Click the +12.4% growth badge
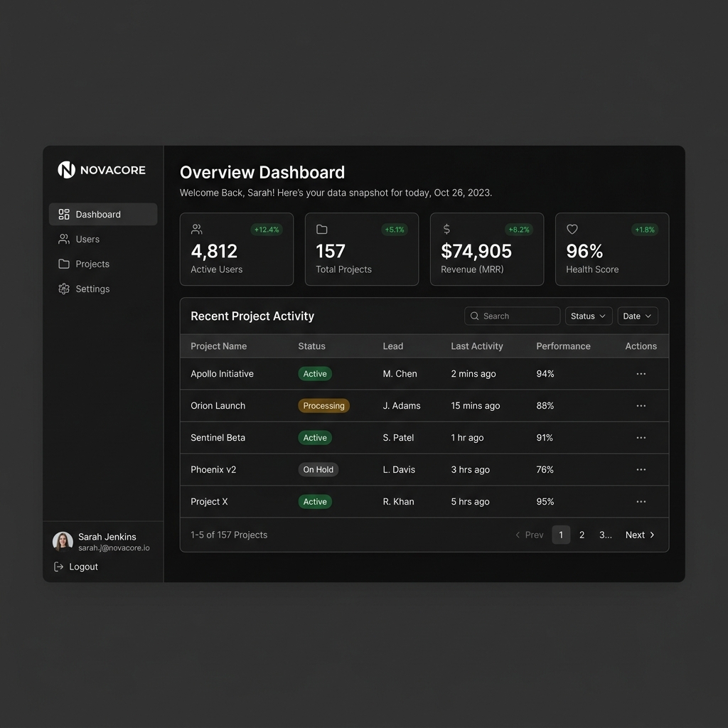The width and height of the screenshot is (728, 728). pos(267,230)
